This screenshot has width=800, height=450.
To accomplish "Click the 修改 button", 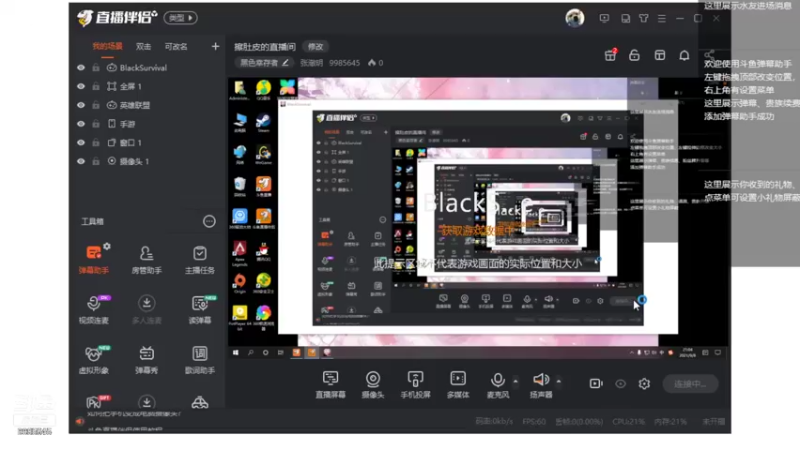I will click(x=315, y=46).
